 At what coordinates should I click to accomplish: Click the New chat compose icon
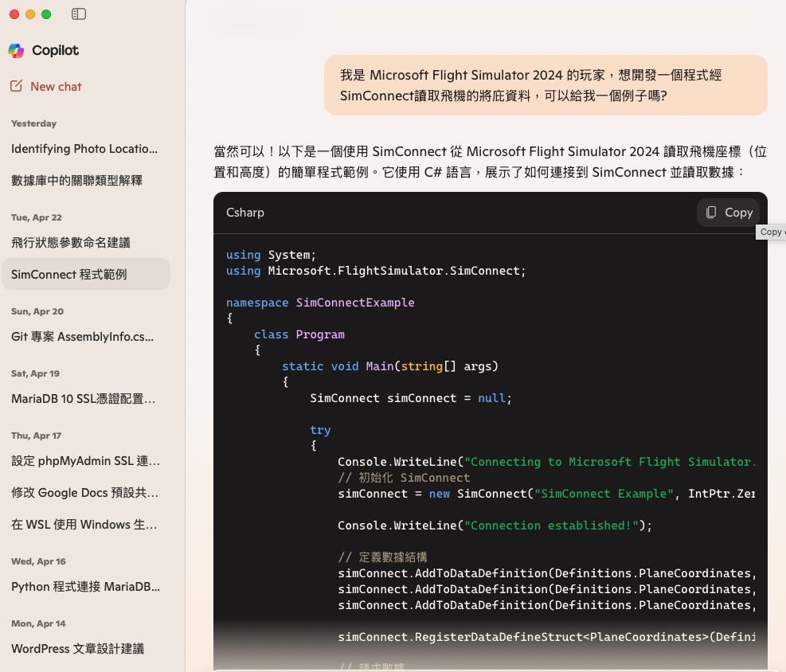coord(16,86)
